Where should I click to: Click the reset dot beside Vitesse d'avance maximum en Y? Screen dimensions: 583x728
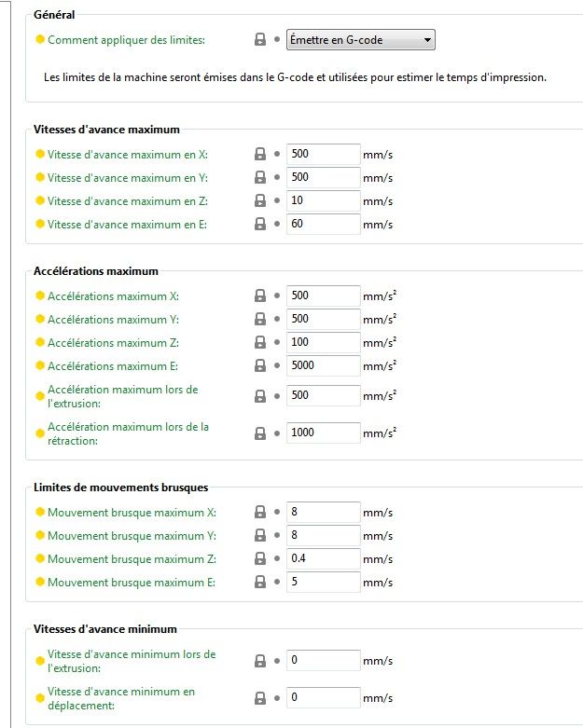(x=276, y=177)
